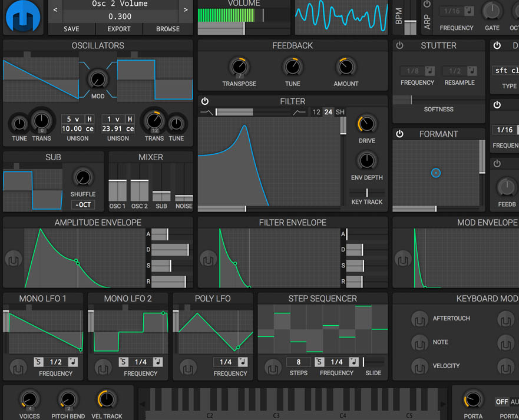Switch filter to SH shelf mode

coord(340,112)
